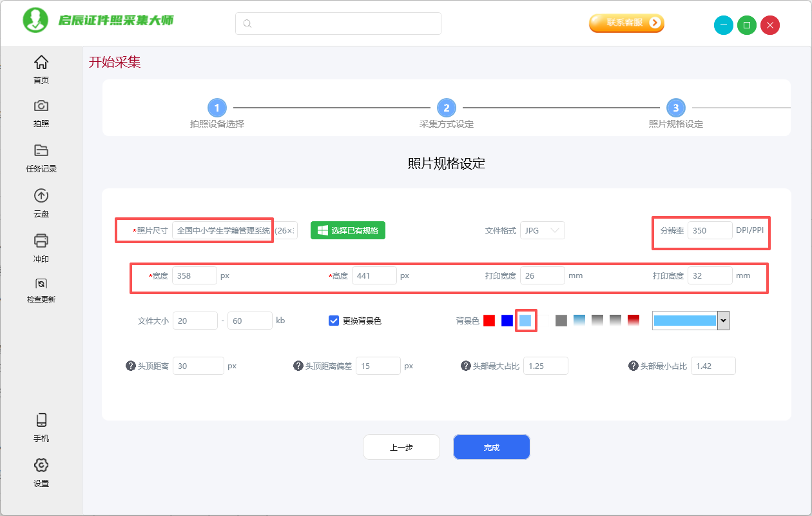Click the maximum 文件大小 field showing 60

250,321
